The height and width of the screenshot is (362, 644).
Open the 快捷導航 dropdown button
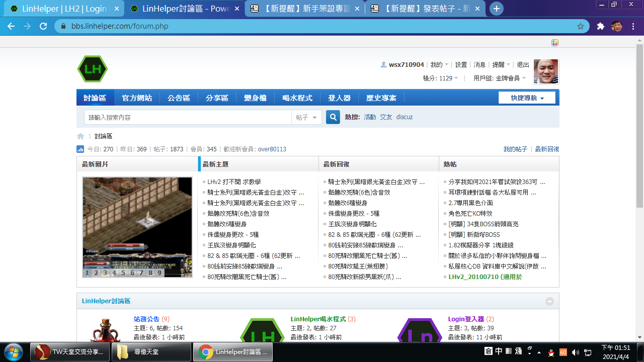[x=527, y=98]
